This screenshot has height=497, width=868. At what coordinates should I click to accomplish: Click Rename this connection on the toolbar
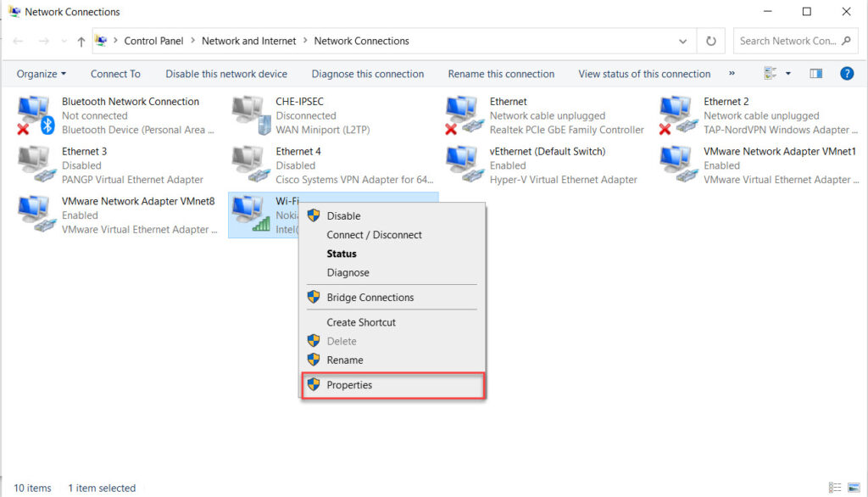[x=501, y=74]
